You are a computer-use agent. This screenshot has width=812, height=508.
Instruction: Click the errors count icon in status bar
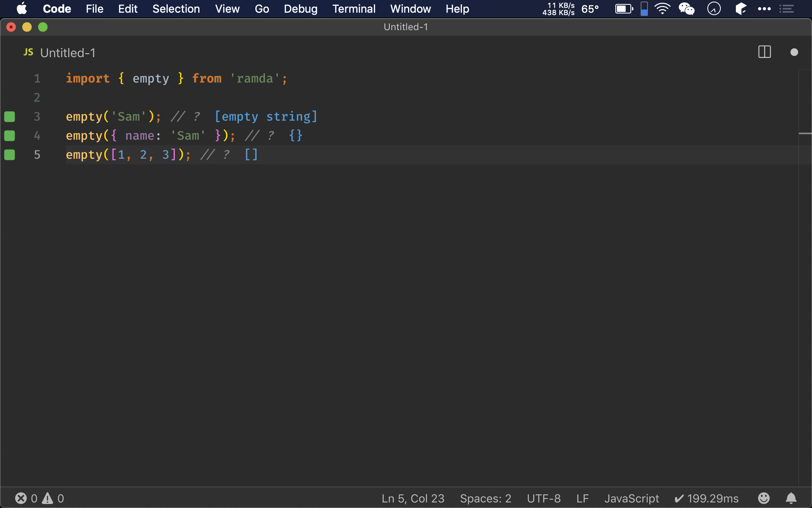coord(21,498)
